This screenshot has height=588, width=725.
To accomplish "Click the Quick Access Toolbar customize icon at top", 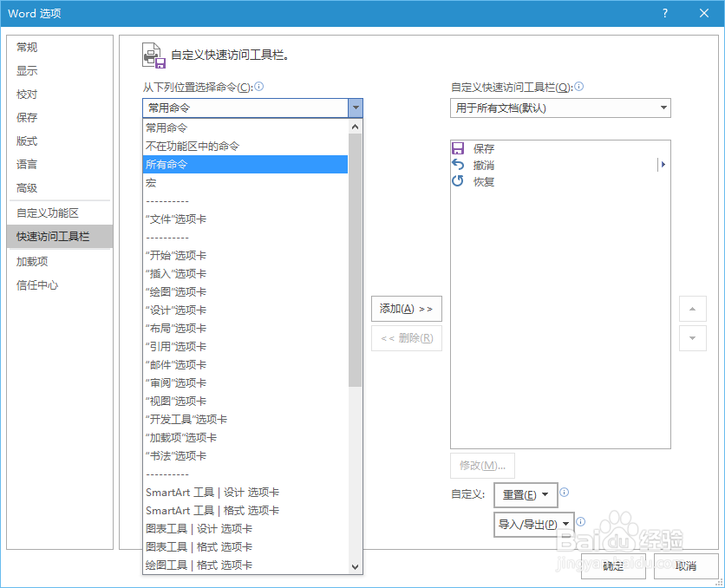I will coord(153,56).
